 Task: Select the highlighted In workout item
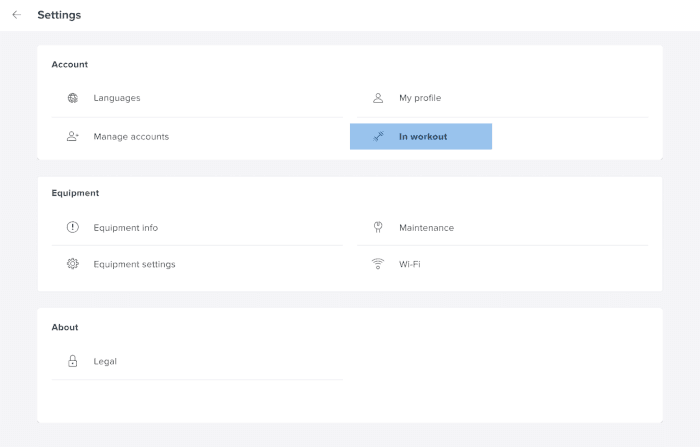point(422,137)
